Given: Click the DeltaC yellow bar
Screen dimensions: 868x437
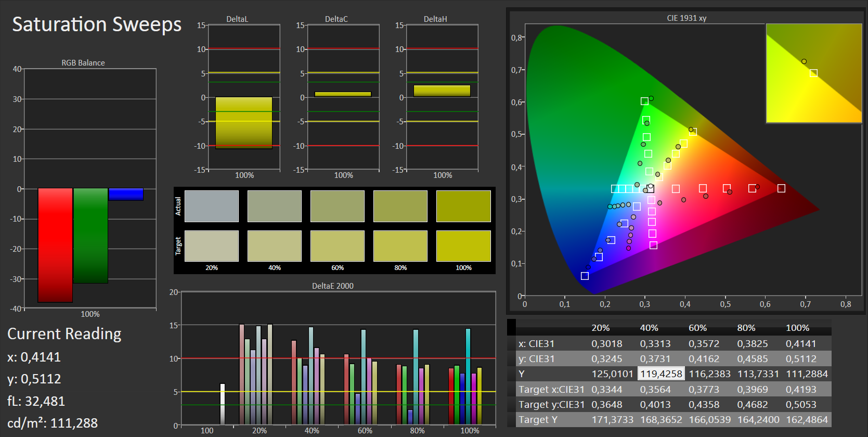Looking at the screenshot, I should coord(343,94).
